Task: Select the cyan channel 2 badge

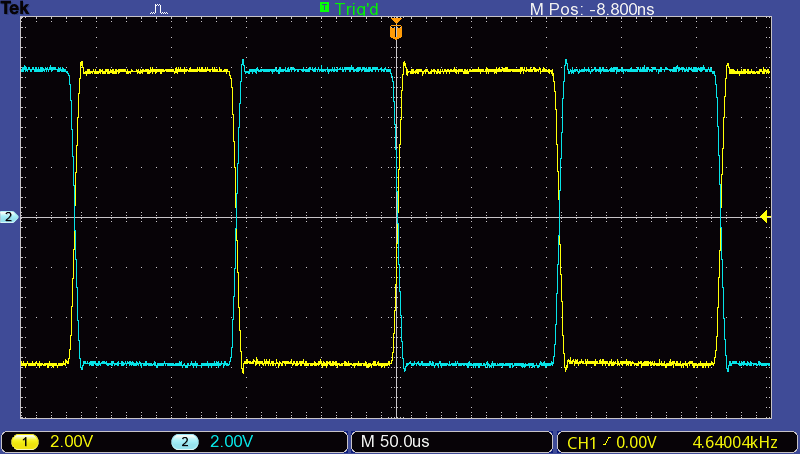Action: tap(185, 442)
